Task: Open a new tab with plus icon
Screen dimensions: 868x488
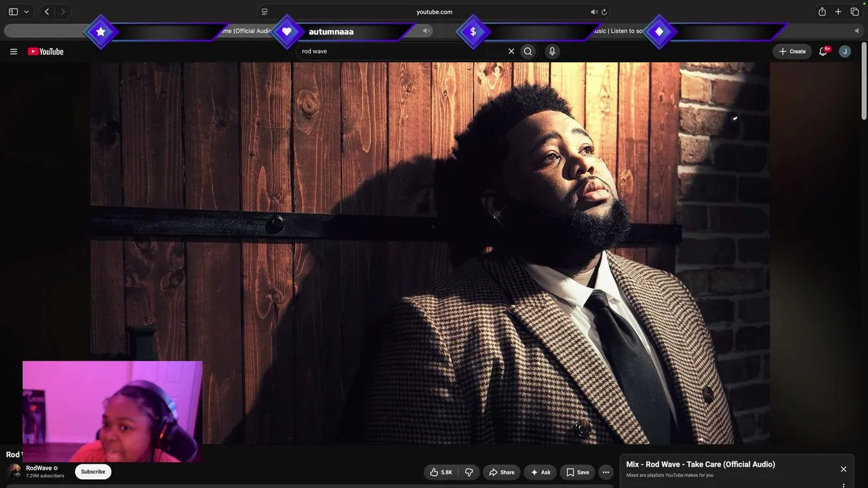Action: click(x=838, y=12)
